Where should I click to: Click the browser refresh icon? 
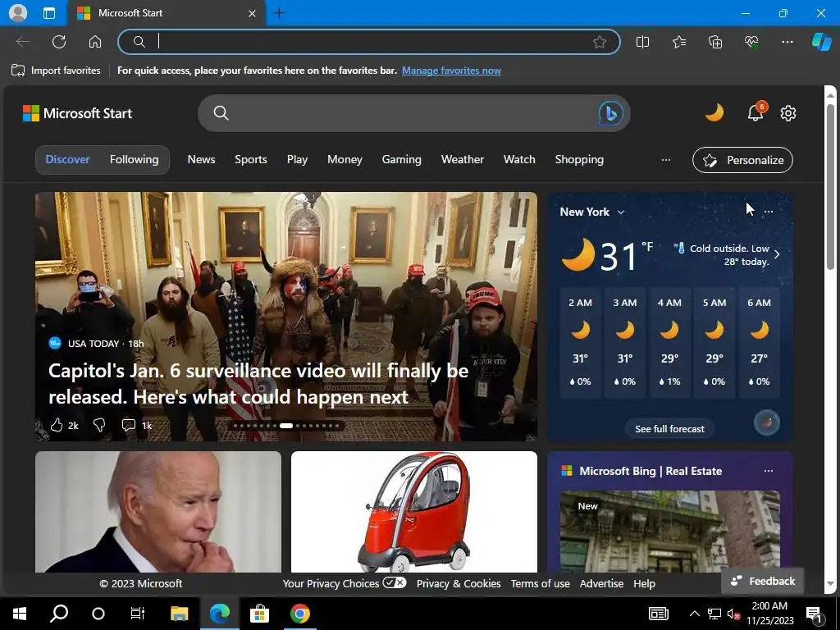[x=59, y=42]
